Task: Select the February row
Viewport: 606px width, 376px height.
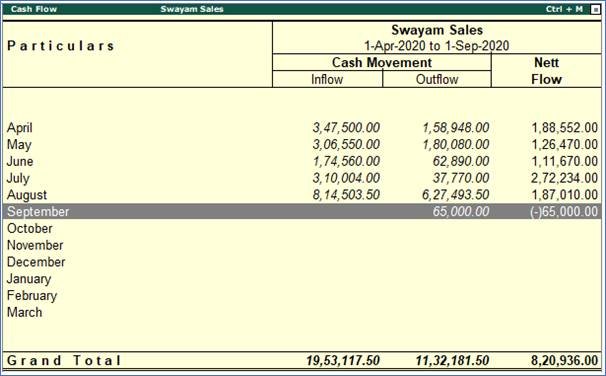Action: (x=302, y=296)
